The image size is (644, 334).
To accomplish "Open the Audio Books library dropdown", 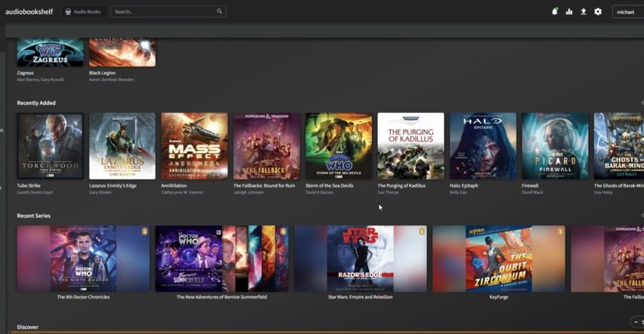I will pyautogui.click(x=84, y=11).
